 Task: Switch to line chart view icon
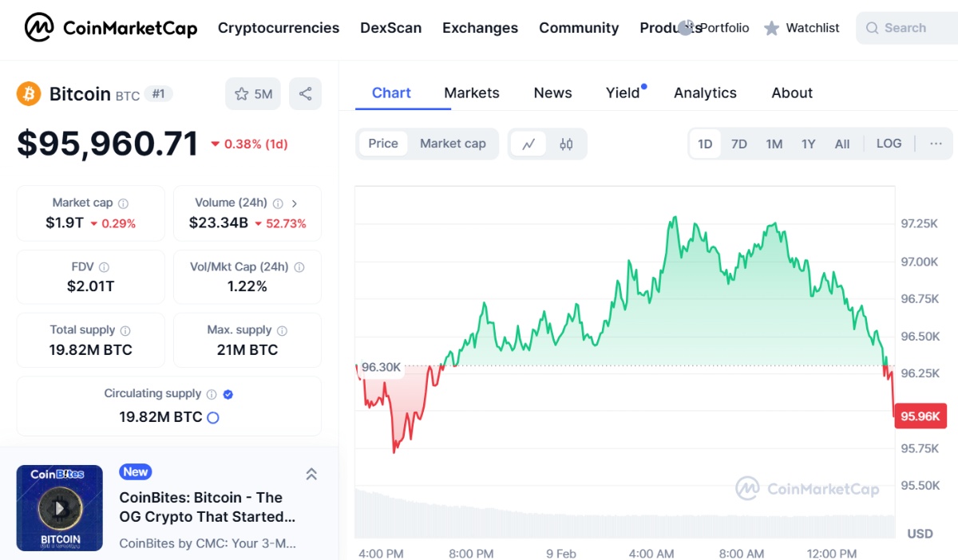pyautogui.click(x=528, y=144)
